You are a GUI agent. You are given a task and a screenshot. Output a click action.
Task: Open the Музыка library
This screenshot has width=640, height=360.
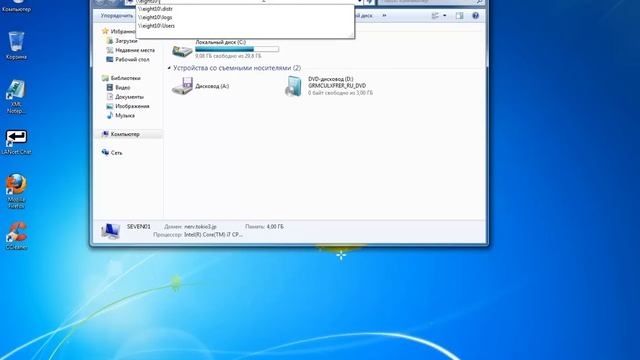125,116
